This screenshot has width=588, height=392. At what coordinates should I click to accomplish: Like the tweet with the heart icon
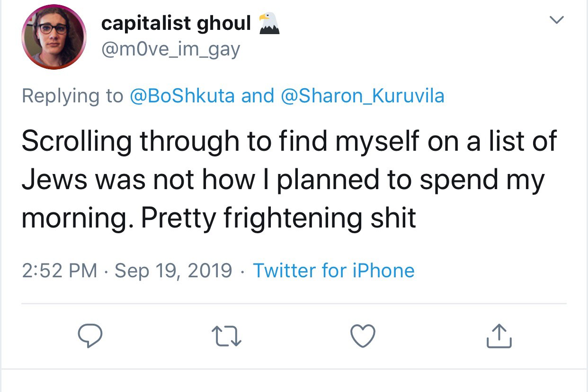point(363,336)
